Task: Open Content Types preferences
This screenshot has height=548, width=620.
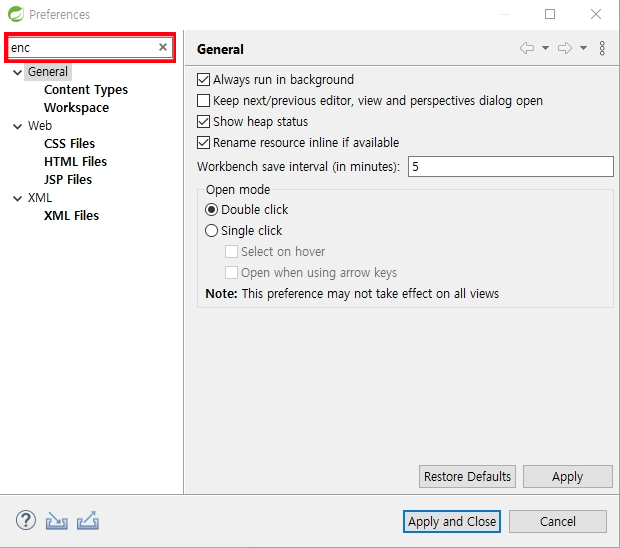Action: [86, 90]
